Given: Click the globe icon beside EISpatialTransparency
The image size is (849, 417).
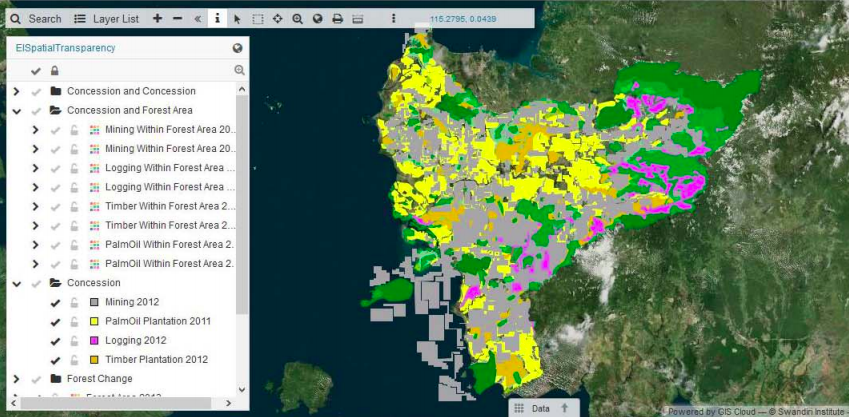Looking at the screenshot, I should point(238,48).
